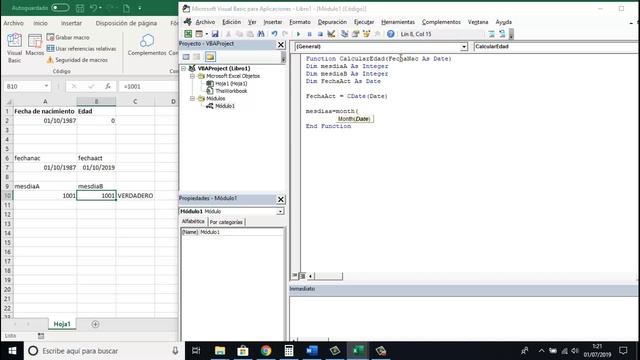Click the Excel formula bar showing =1001

[x=149, y=86]
